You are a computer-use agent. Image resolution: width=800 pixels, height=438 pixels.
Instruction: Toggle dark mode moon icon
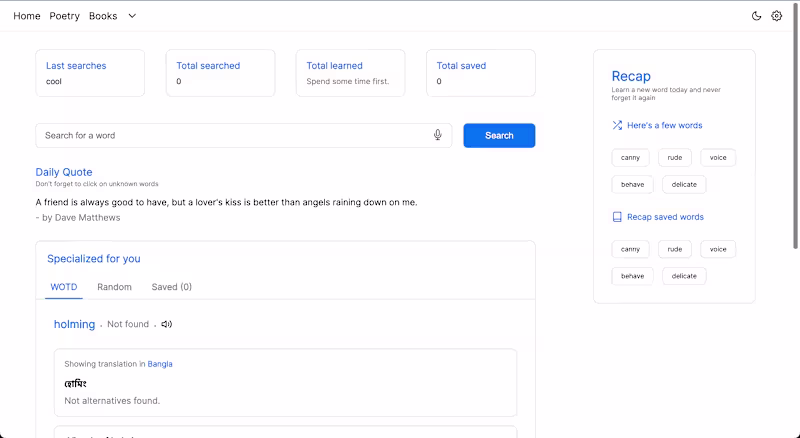click(757, 16)
